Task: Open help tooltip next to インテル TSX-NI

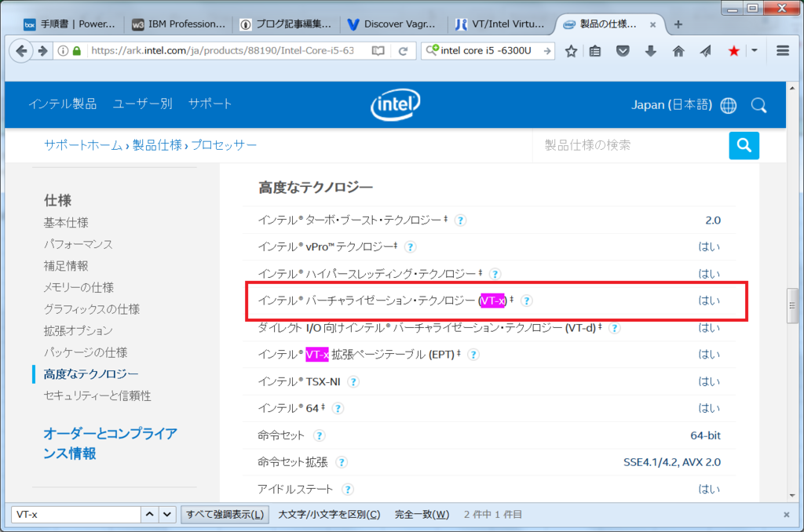Action: 353,381
